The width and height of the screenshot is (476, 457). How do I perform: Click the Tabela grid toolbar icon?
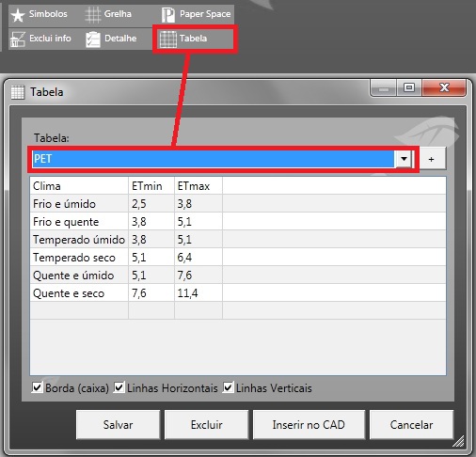coord(168,39)
